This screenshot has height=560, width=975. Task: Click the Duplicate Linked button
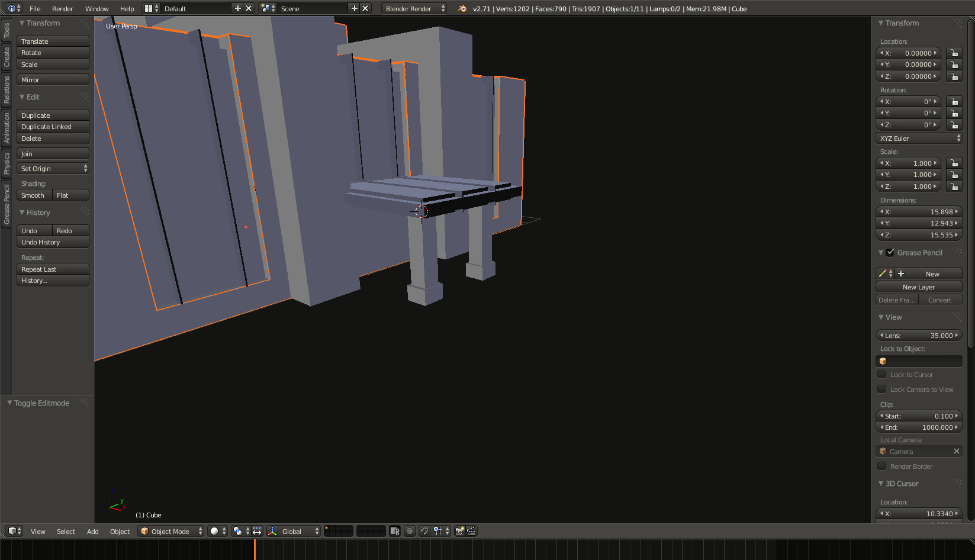(53, 127)
